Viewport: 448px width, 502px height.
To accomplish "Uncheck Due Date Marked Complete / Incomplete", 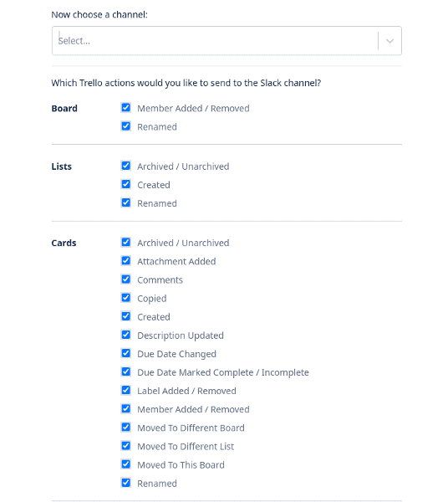I will 126,371.
